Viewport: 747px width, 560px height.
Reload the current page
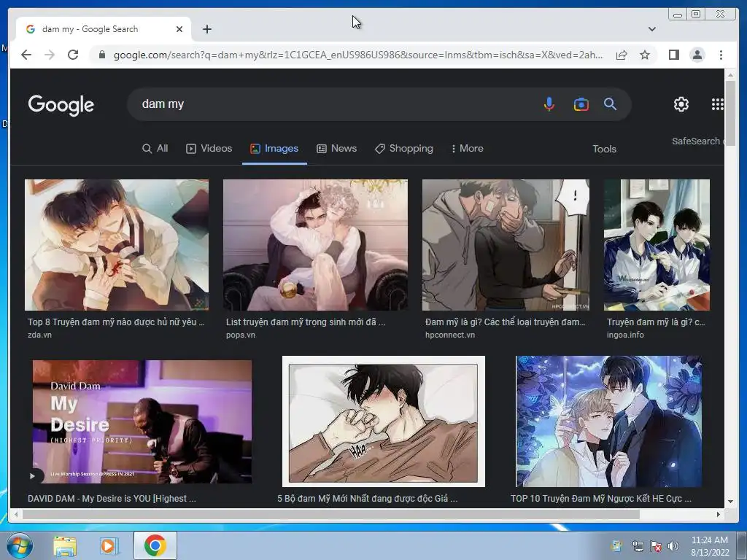coord(73,55)
